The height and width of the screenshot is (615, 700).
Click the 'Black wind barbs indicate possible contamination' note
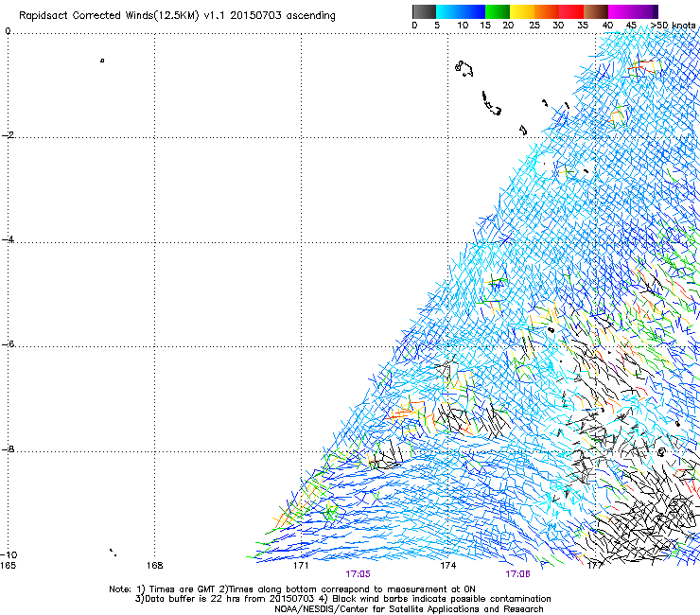coord(441,599)
